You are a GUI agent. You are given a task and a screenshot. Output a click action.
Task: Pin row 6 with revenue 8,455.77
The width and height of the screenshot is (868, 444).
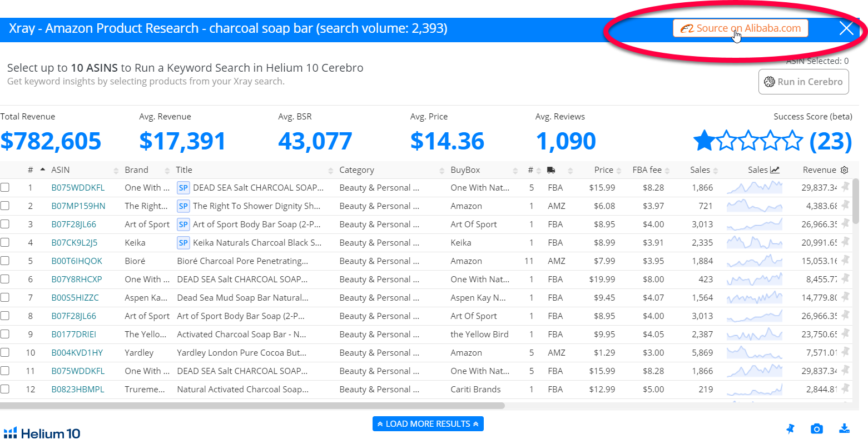coord(846,279)
